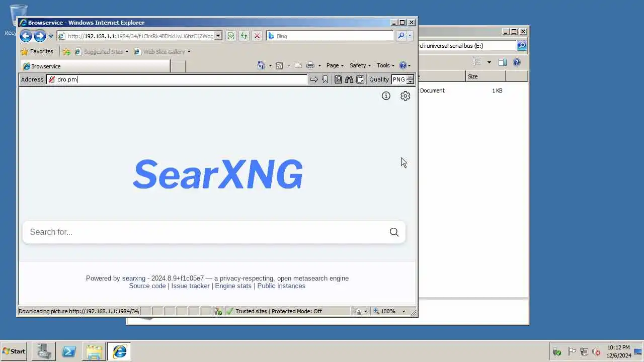Viewport: 644px width, 362px height.
Task: Click the Explorer search box for universal serial bus
Action: pos(467,46)
